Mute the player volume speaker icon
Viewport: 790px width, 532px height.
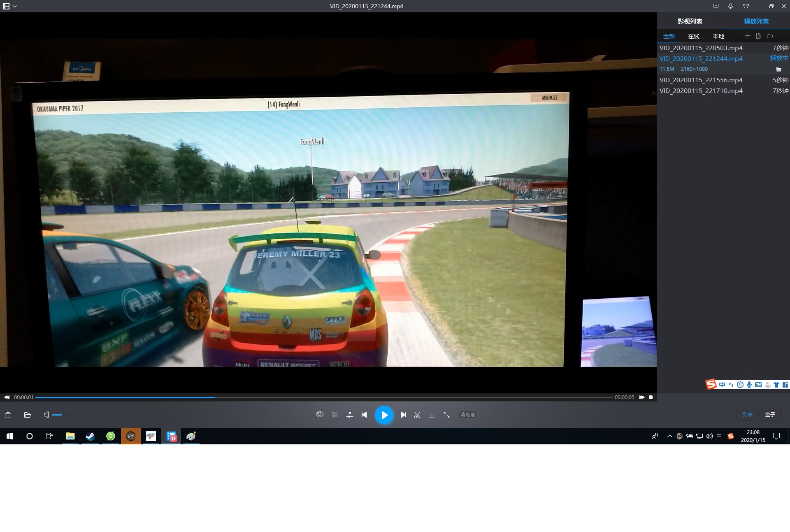click(x=46, y=415)
